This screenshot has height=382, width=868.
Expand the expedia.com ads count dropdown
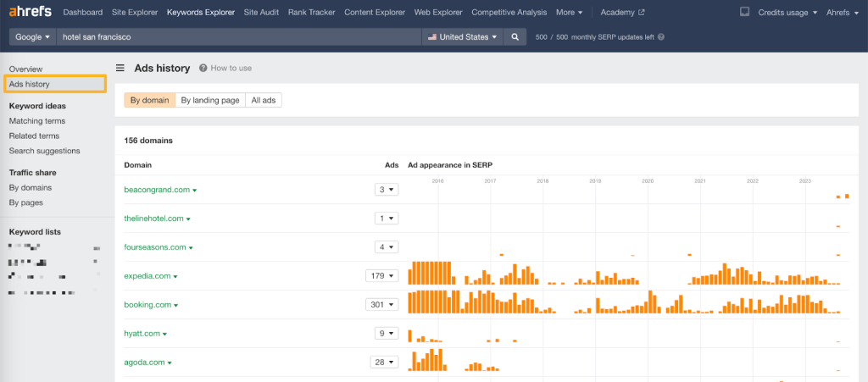click(x=381, y=276)
